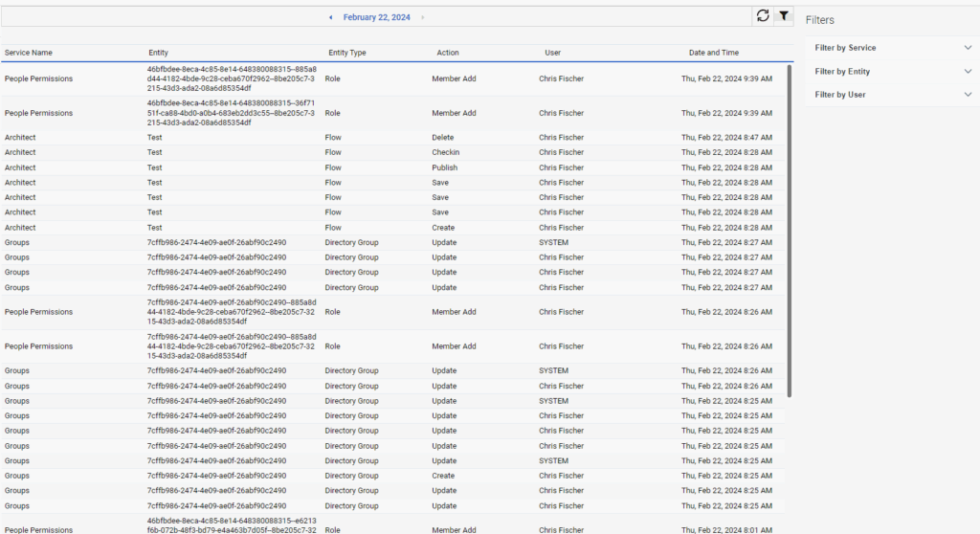
Task: Expand the Filter by Entity section
Action: [893, 71]
